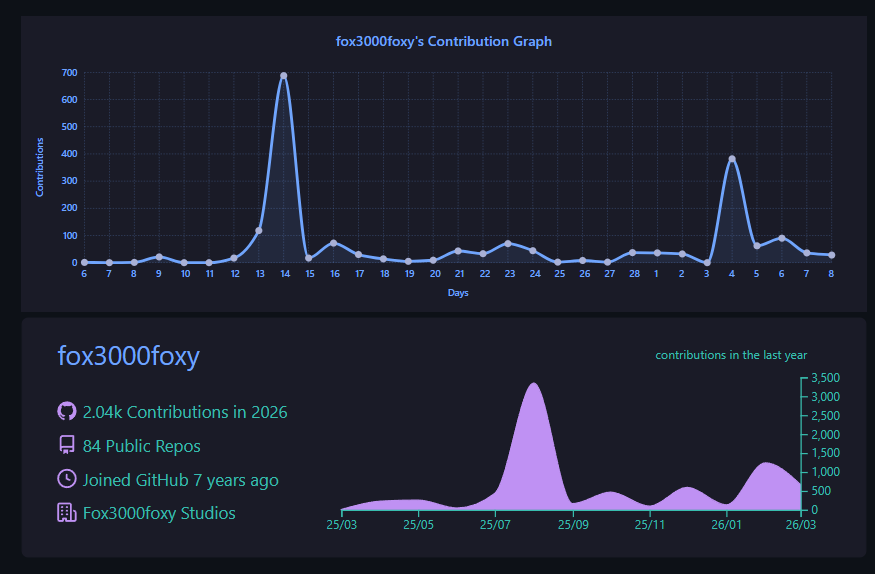Select the data point at day 4 peak

point(732,159)
